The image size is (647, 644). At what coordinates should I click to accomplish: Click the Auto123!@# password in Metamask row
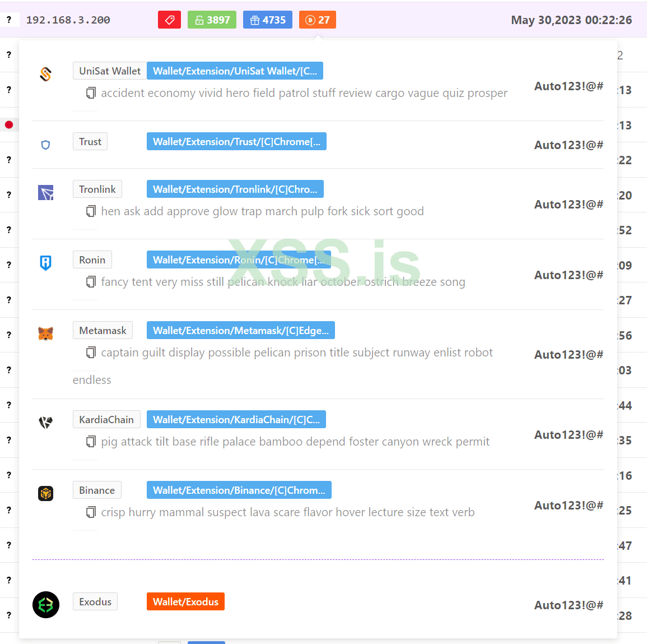coord(569,355)
